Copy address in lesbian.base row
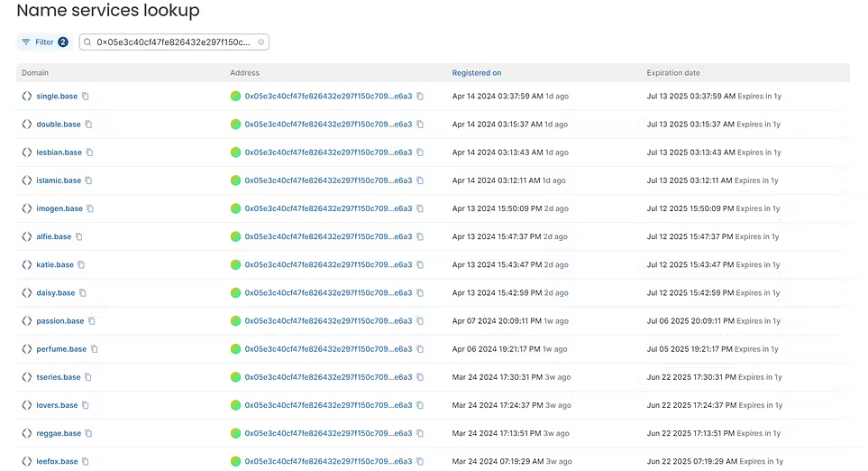The width and height of the screenshot is (868, 471). [420, 152]
